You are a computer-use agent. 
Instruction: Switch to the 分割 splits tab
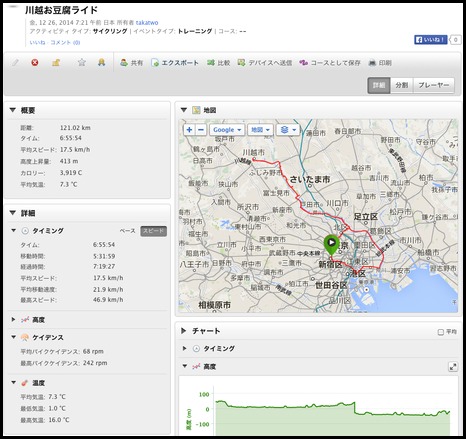click(402, 85)
